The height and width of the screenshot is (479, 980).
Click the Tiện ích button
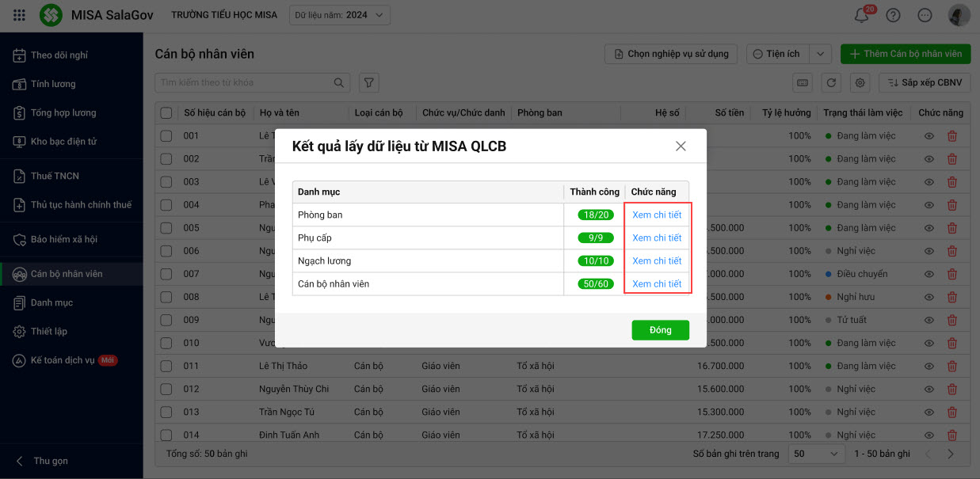point(778,54)
